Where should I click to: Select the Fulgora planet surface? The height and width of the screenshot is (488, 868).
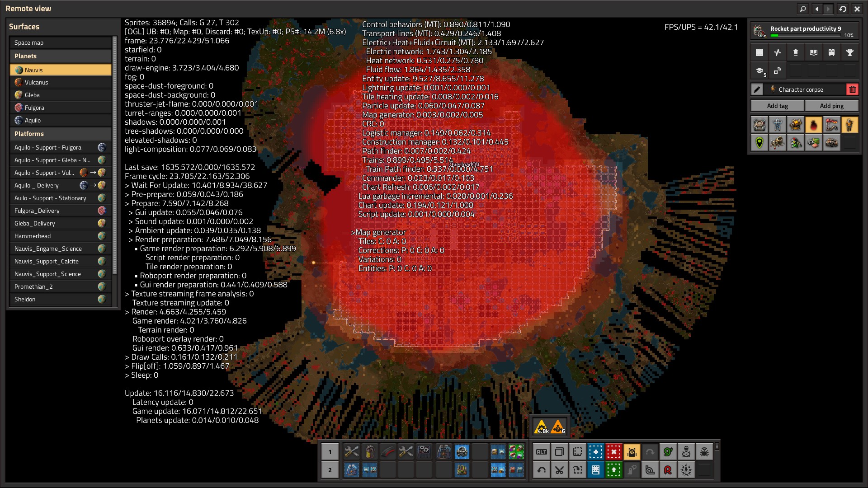tap(61, 108)
